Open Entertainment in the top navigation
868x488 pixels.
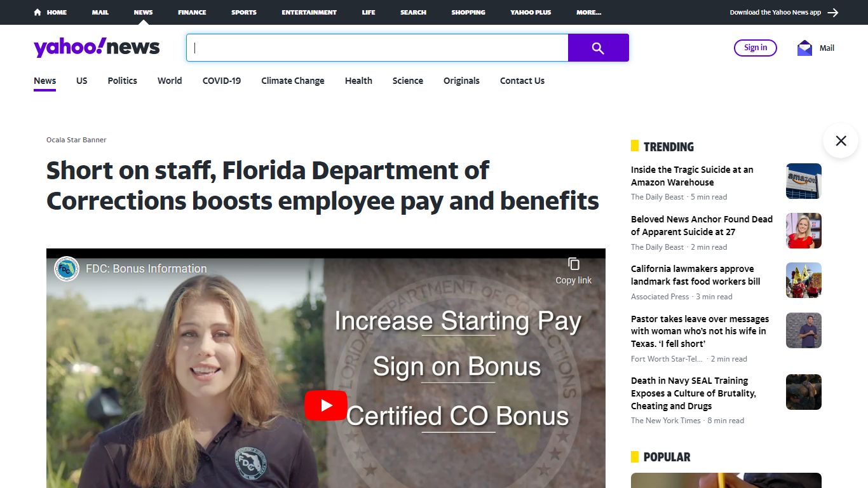(x=309, y=12)
